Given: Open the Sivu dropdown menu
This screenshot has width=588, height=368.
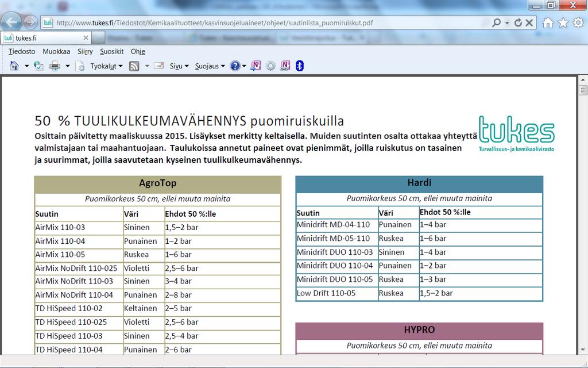Looking at the screenshot, I should tap(179, 66).
